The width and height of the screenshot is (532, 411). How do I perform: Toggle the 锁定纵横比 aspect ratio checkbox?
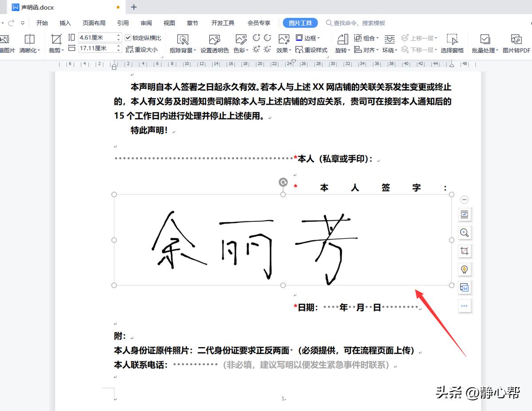(x=128, y=37)
